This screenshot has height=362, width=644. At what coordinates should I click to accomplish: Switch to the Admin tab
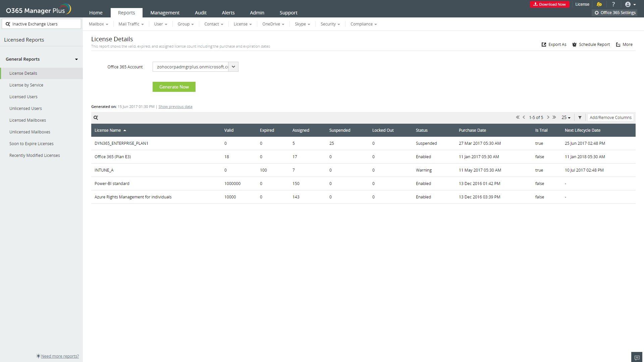(x=257, y=13)
